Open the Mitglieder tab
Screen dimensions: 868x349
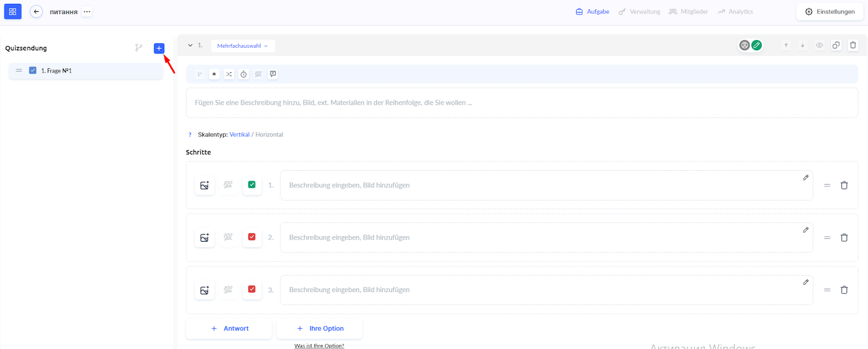[688, 11]
